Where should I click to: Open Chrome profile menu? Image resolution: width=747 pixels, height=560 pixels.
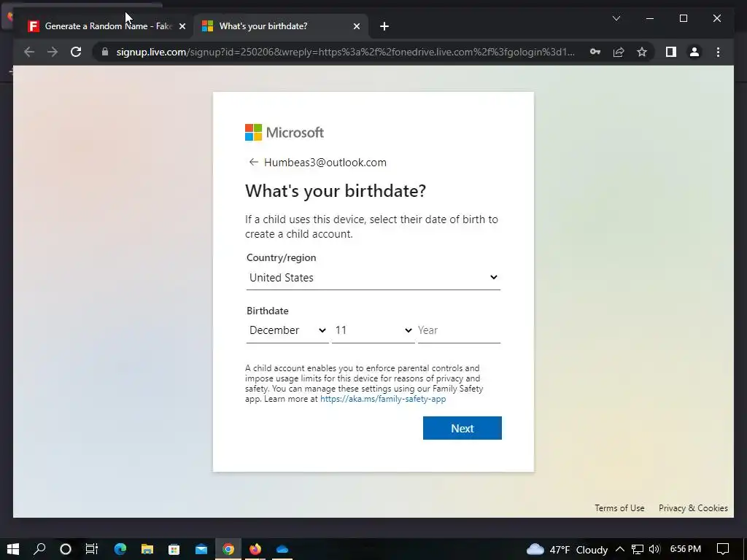coord(694,52)
